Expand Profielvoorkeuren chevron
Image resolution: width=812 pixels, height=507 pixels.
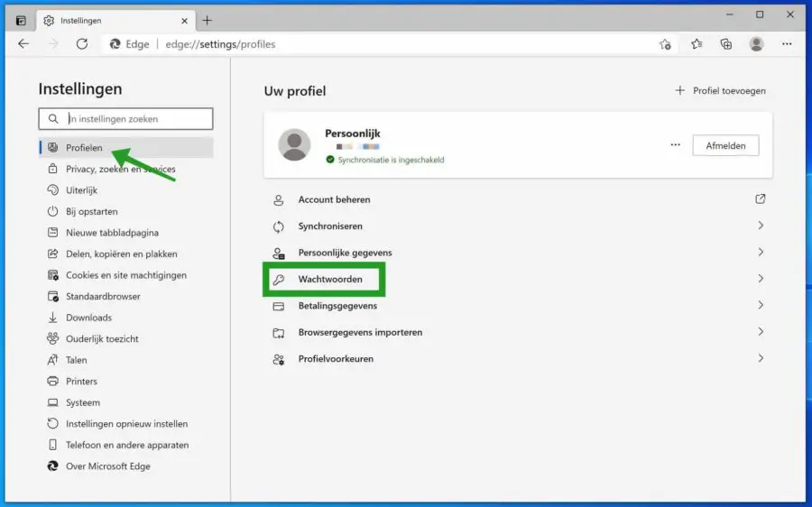(x=761, y=358)
